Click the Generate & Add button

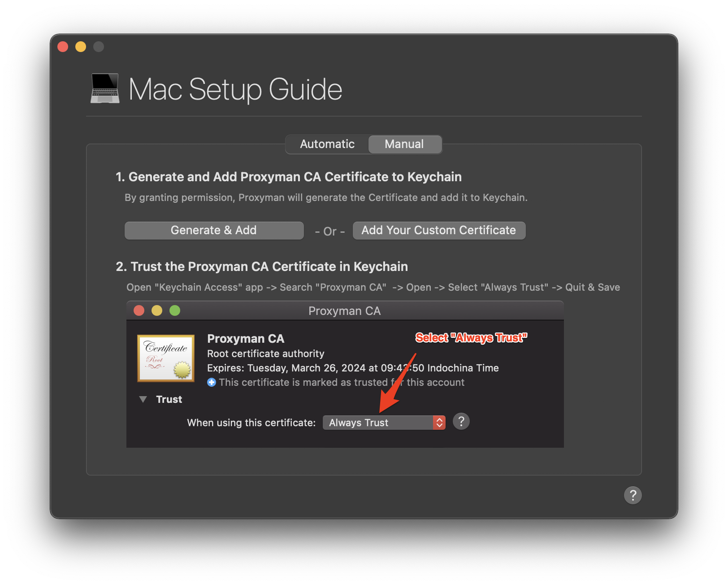(x=214, y=230)
